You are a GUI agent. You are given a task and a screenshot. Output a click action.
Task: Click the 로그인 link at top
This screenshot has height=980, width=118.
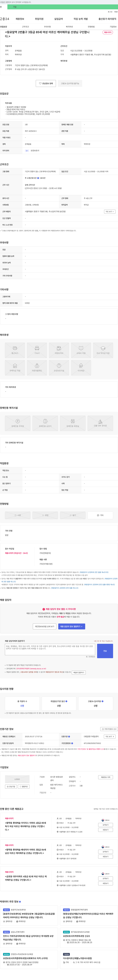110,12
